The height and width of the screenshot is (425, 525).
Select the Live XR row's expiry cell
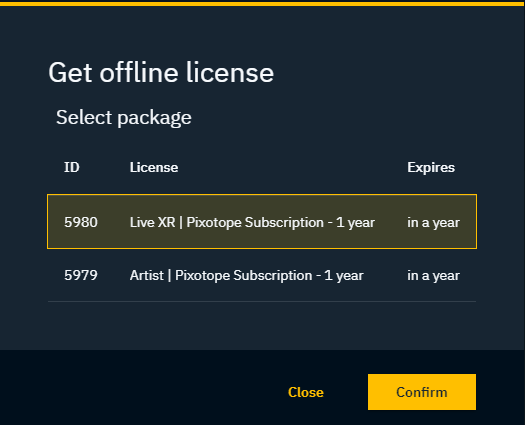coord(433,222)
